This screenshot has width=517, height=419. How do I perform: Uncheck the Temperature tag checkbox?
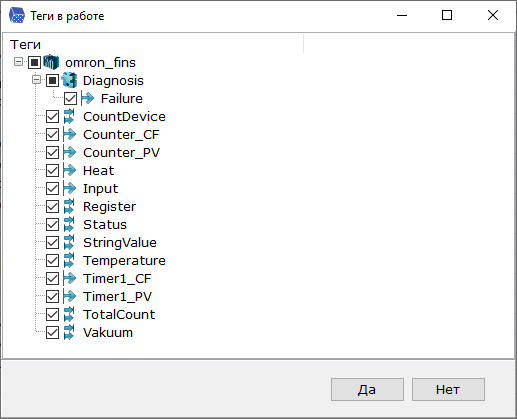[x=52, y=261]
